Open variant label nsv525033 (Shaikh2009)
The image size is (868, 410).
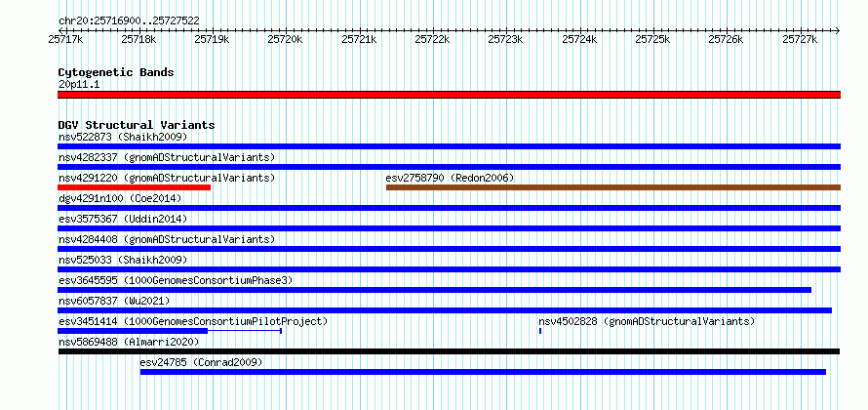coord(123,260)
